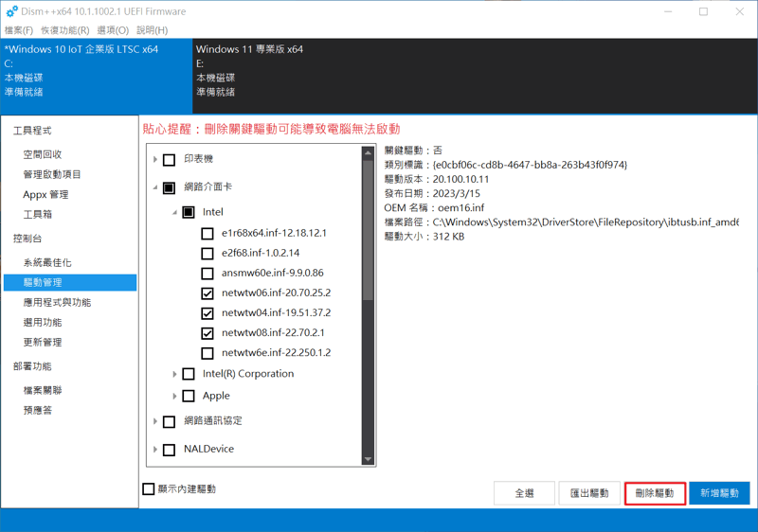
Task: Click the 新增驅動 button
Action: coord(719,493)
